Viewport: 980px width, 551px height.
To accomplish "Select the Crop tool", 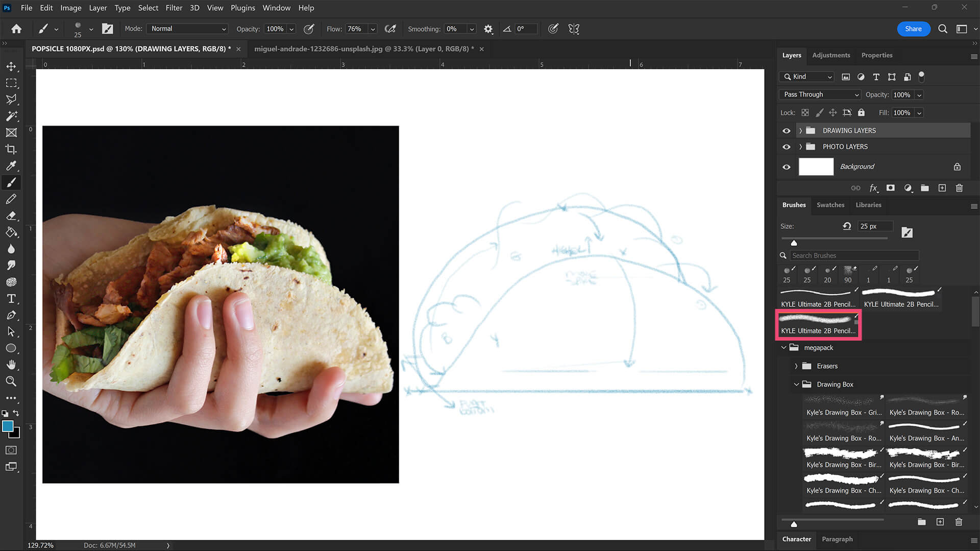I will coord(11,149).
